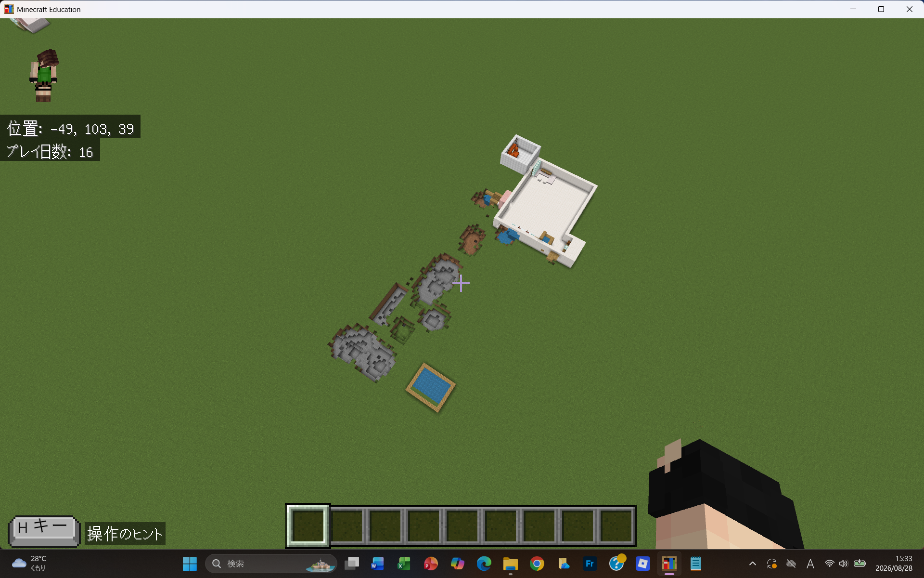
Task: Open the volume speaker icon
Action: [844, 564]
